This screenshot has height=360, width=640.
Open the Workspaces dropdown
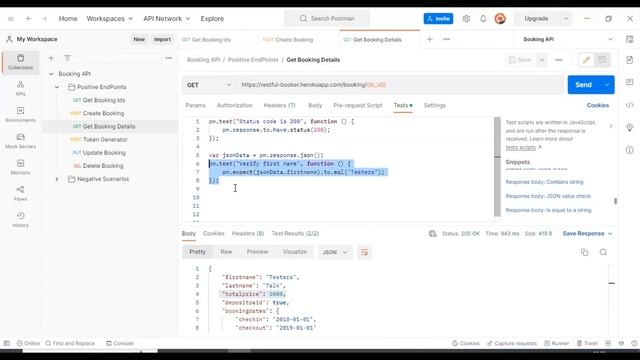109,19
